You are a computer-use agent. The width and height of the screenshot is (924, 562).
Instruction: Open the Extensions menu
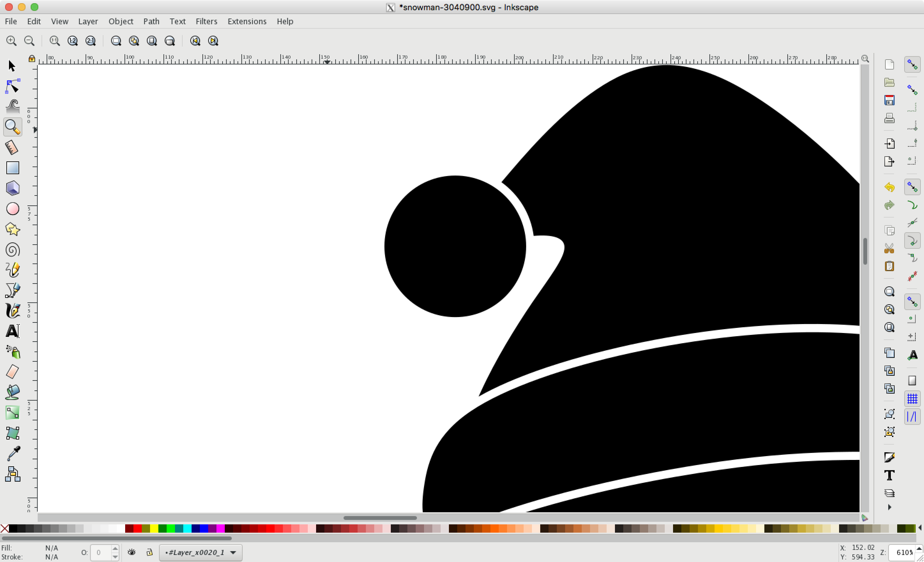pyautogui.click(x=247, y=21)
